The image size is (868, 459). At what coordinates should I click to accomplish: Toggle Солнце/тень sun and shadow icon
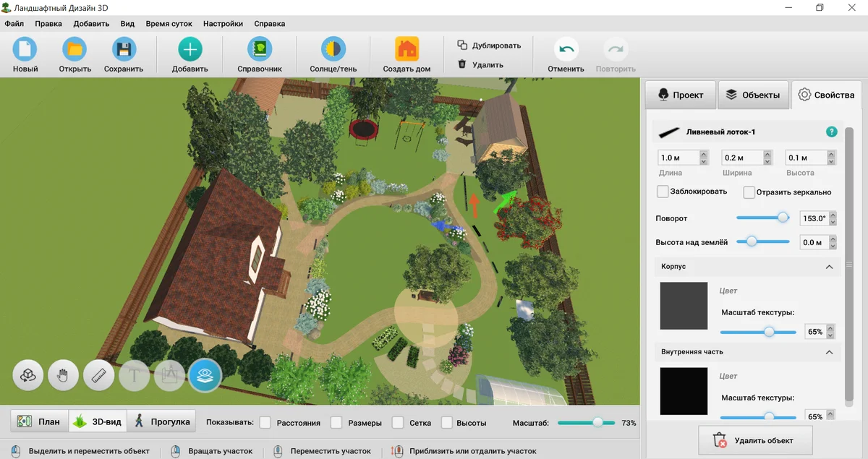tap(333, 50)
